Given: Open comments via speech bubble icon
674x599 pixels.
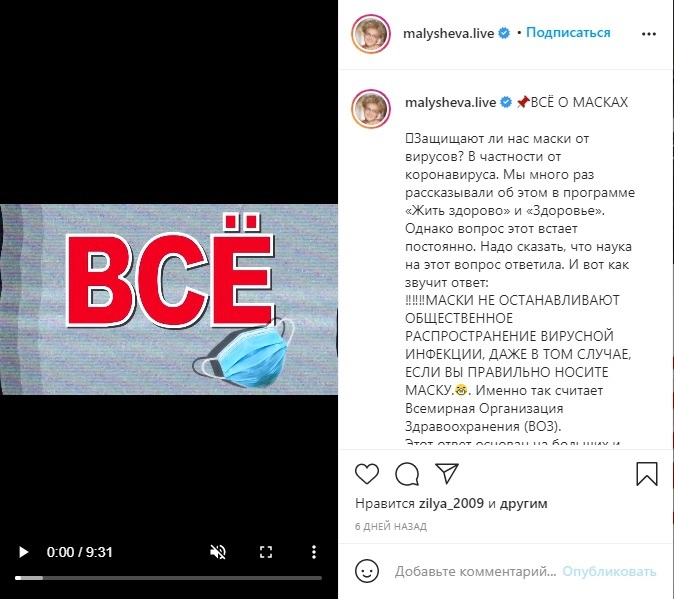Looking at the screenshot, I should (x=407, y=474).
